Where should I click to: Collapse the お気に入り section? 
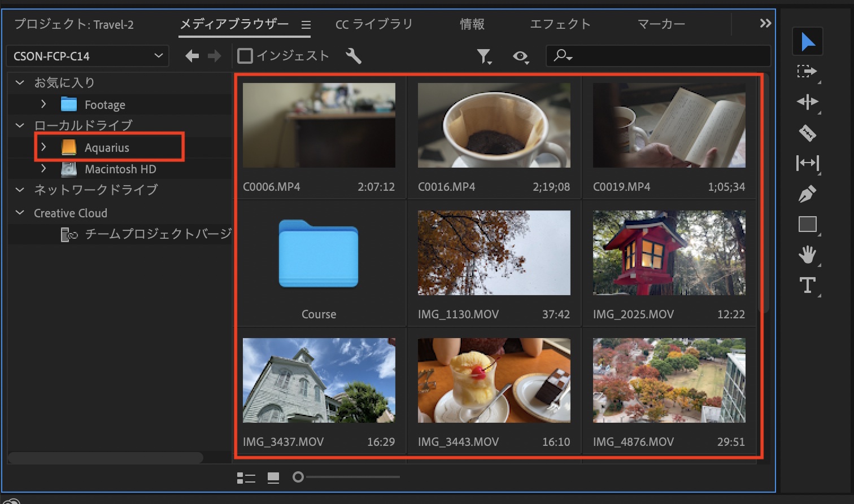click(20, 82)
